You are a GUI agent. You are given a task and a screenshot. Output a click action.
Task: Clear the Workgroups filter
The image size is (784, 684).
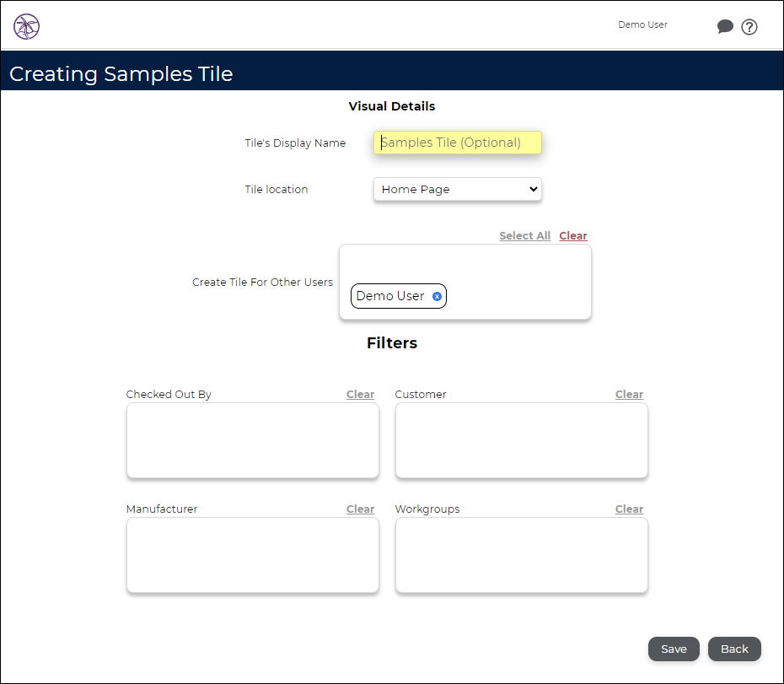629,509
